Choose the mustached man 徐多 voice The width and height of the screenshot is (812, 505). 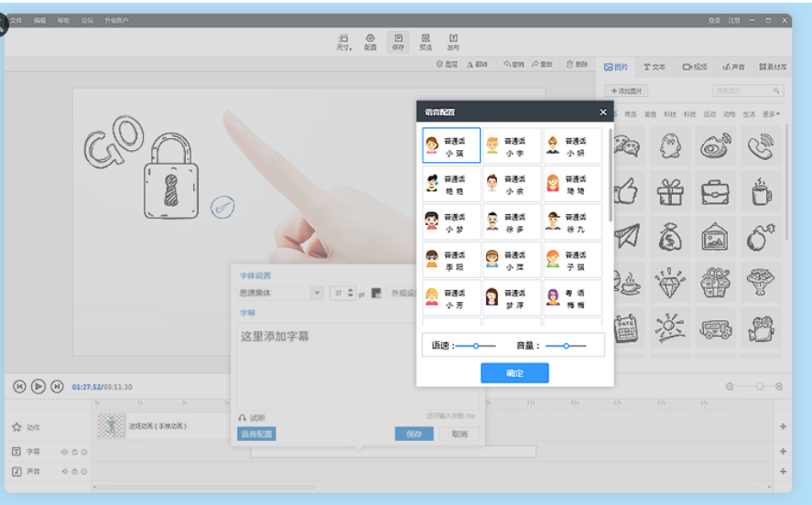click(512, 222)
